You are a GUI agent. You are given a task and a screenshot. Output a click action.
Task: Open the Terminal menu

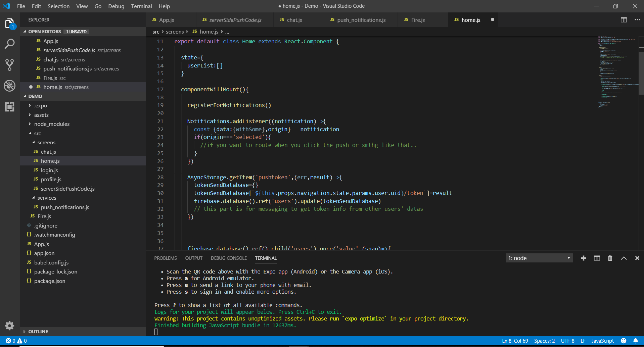click(x=141, y=6)
